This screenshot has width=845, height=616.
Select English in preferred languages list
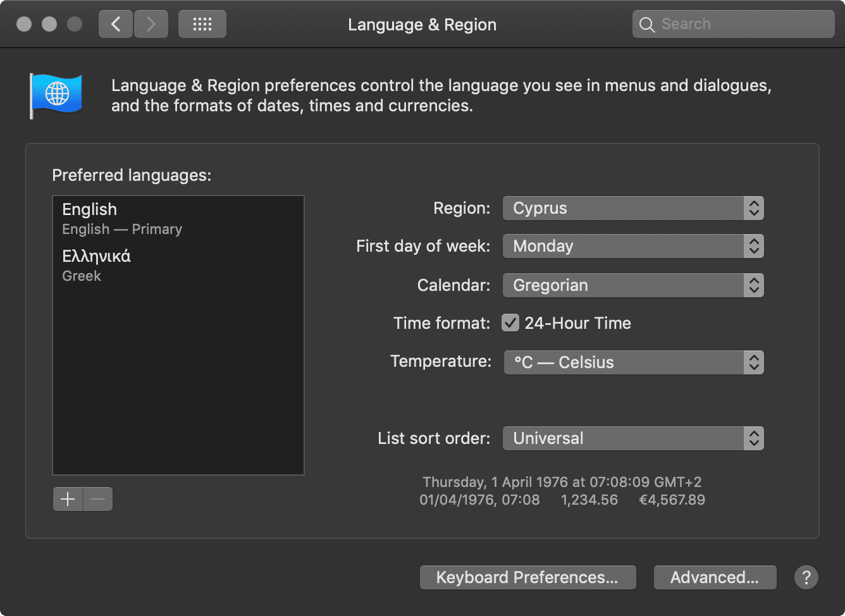tap(178, 218)
